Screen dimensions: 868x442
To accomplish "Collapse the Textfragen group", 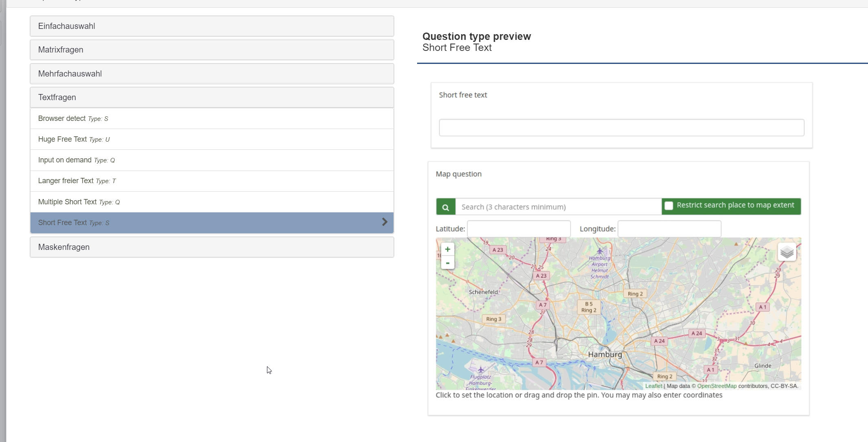I will pos(212,97).
